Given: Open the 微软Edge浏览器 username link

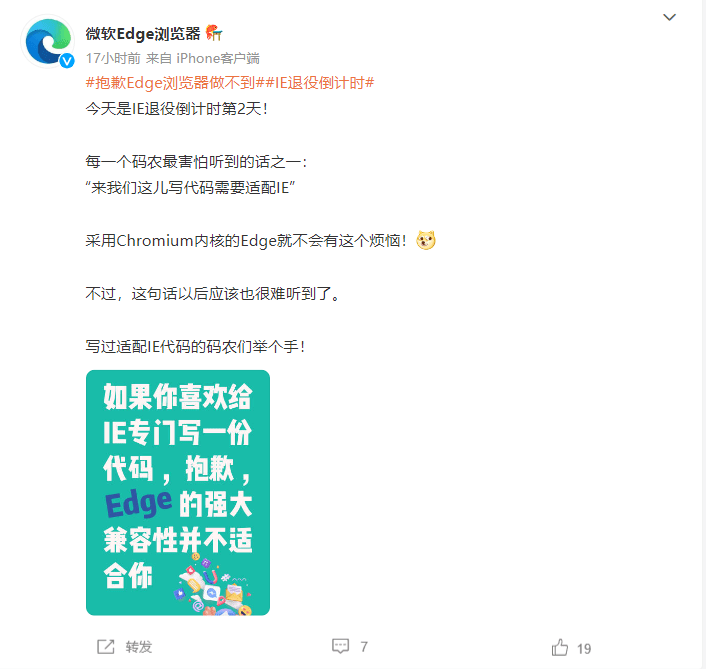Looking at the screenshot, I should (x=143, y=33).
